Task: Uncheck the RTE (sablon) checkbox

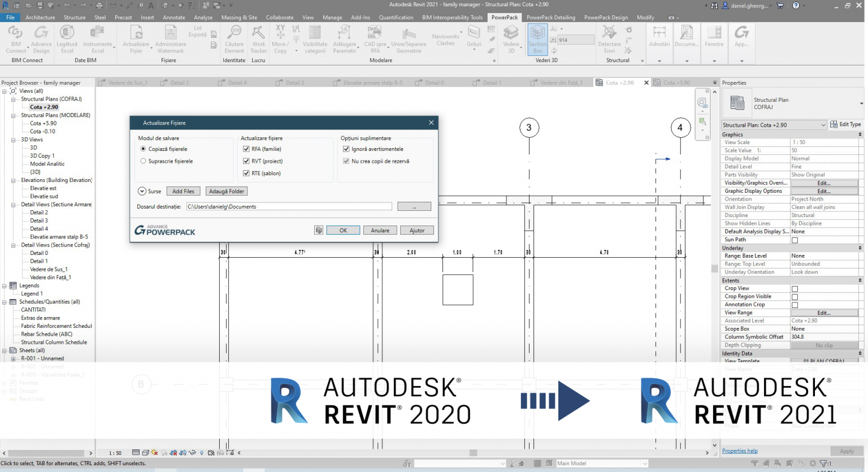Action: pyautogui.click(x=247, y=173)
